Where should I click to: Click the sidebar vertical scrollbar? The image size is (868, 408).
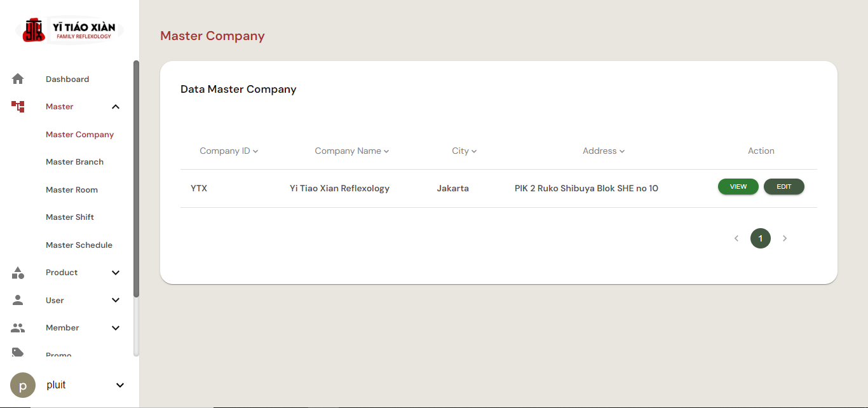click(x=136, y=178)
